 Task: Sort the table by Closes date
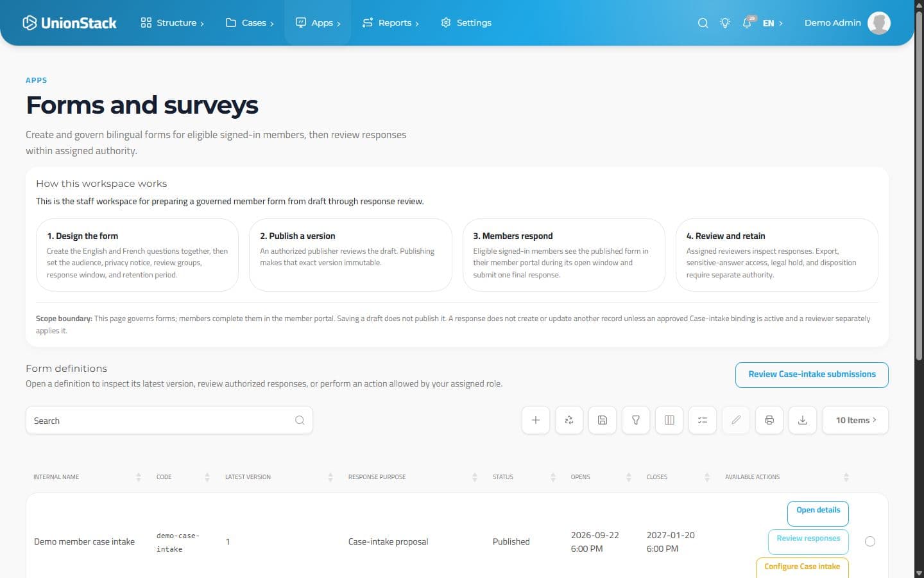coord(678,477)
